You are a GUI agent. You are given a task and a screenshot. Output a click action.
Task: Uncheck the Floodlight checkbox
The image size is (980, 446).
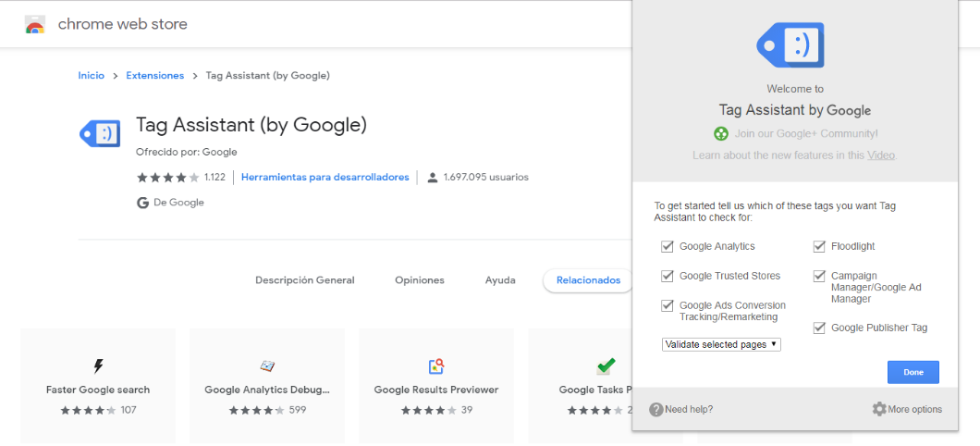(x=819, y=246)
